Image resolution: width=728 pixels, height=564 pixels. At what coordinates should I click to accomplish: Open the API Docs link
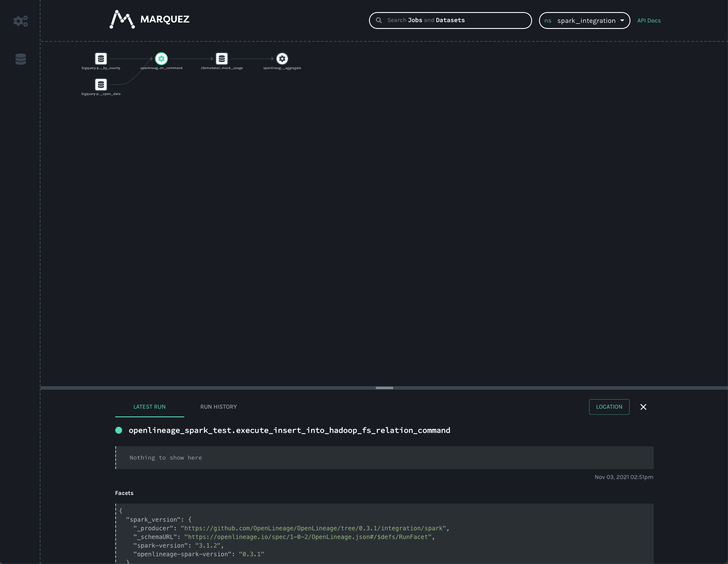pos(649,21)
